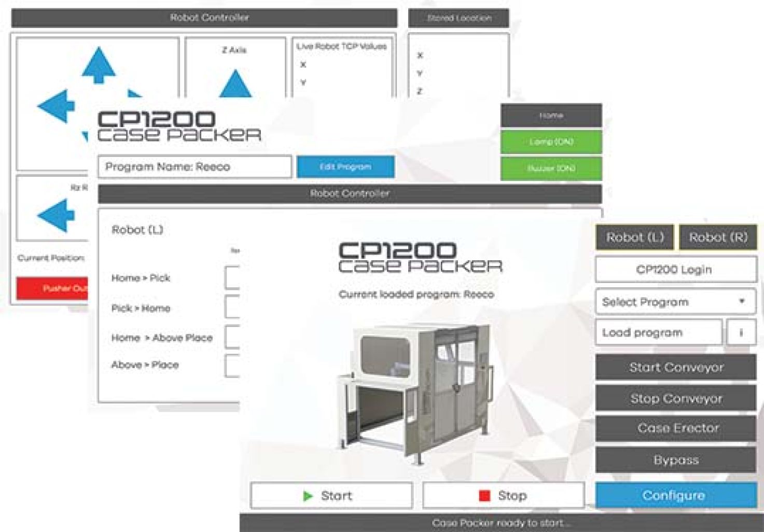Click the Edit Program button
The height and width of the screenshot is (532, 764).
coord(345,167)
